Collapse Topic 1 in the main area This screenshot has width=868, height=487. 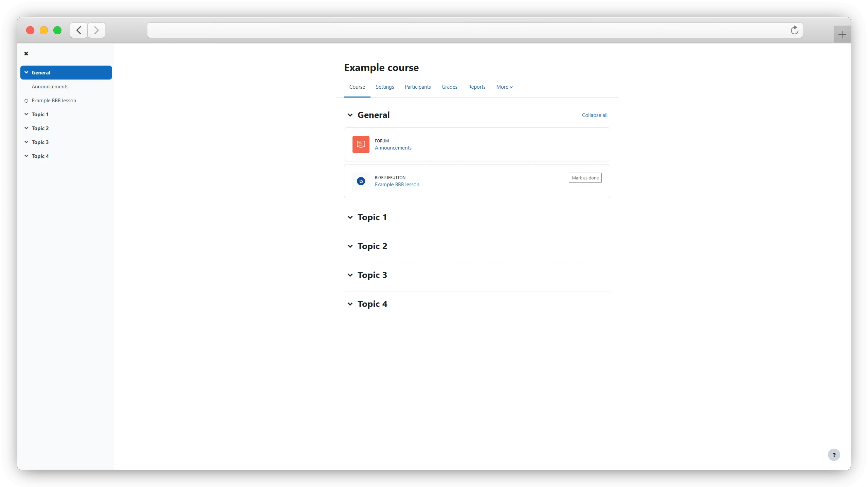click(x=350, y=217)
